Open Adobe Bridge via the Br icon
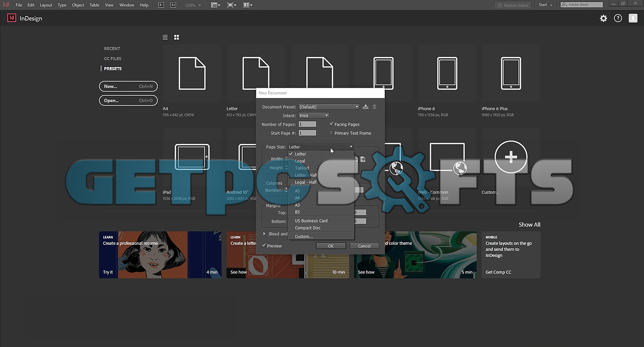Screen dimensions: 644x347 [161, 5]
